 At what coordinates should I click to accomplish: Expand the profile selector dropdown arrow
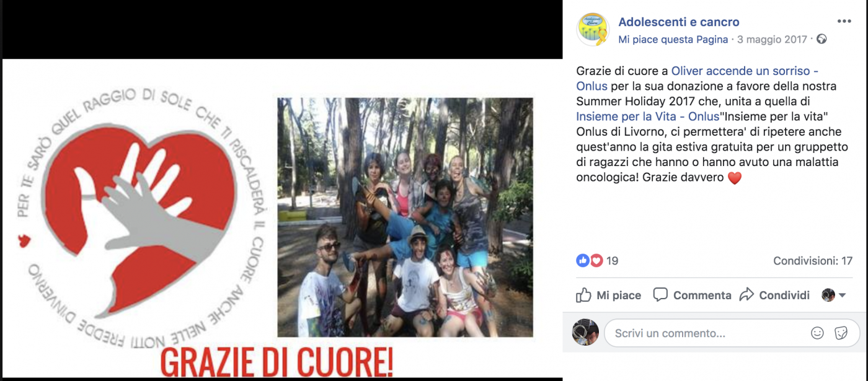click(842, 296)
